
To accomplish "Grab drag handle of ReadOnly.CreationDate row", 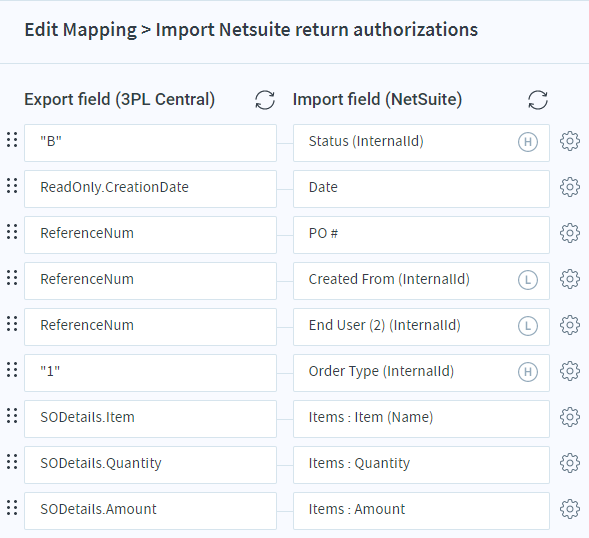I will click(x=12, y=186).
